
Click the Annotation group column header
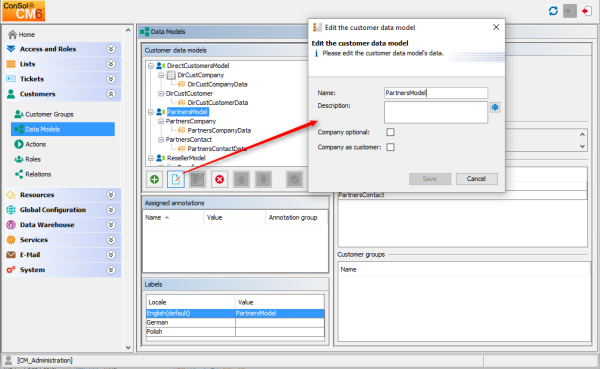297,217
